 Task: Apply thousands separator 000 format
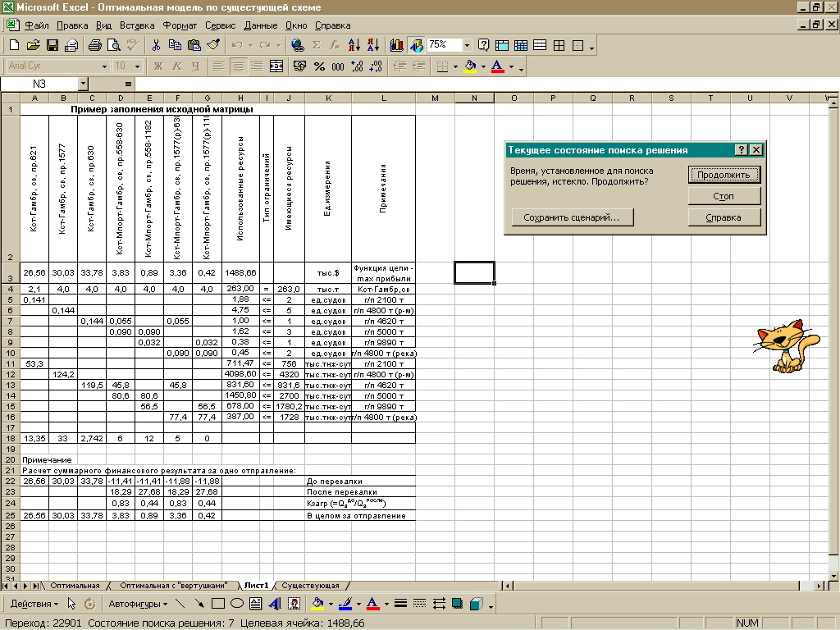[x=338, y=66]
